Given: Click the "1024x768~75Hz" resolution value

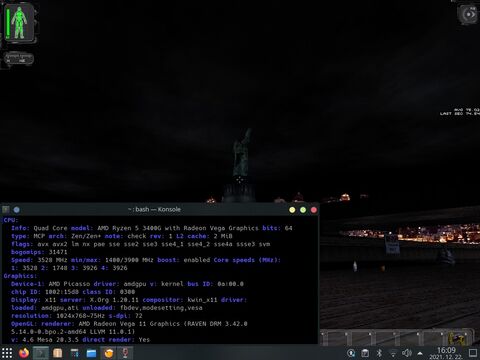Looking at the screenshot, I should point(80,316).
